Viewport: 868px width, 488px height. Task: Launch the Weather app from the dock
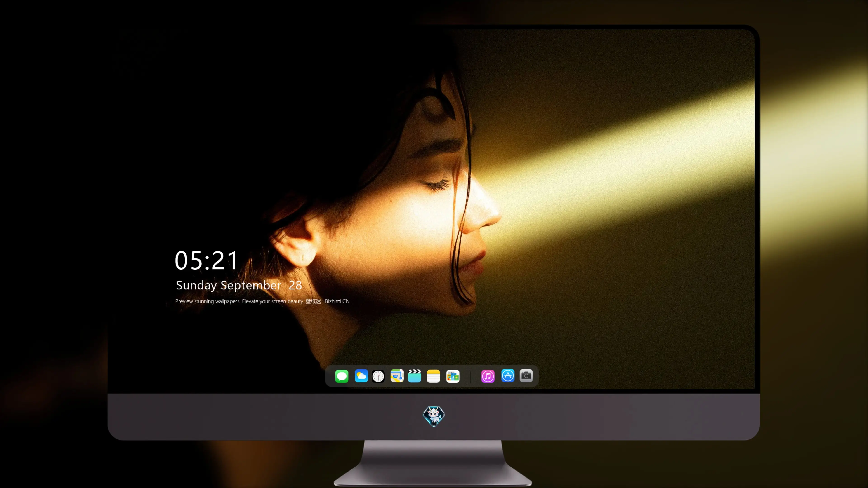361,376
